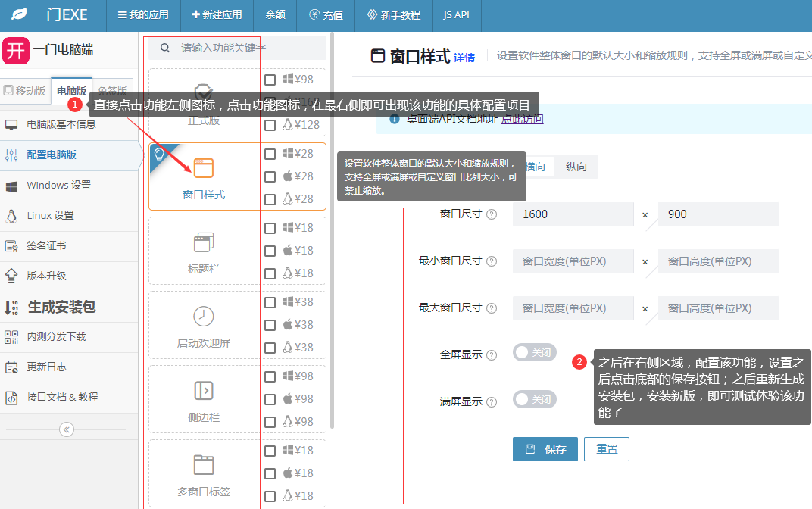The height and width of the screenshot is (509, 812).
Task: Click the 保存 button
Action: tap(545, 449)
